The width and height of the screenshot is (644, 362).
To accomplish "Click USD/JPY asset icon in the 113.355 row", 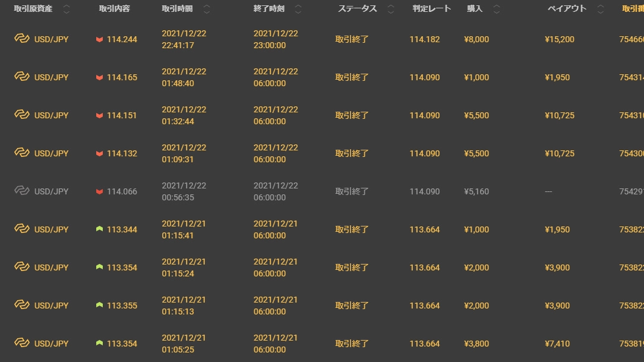I will pos(22,306).
